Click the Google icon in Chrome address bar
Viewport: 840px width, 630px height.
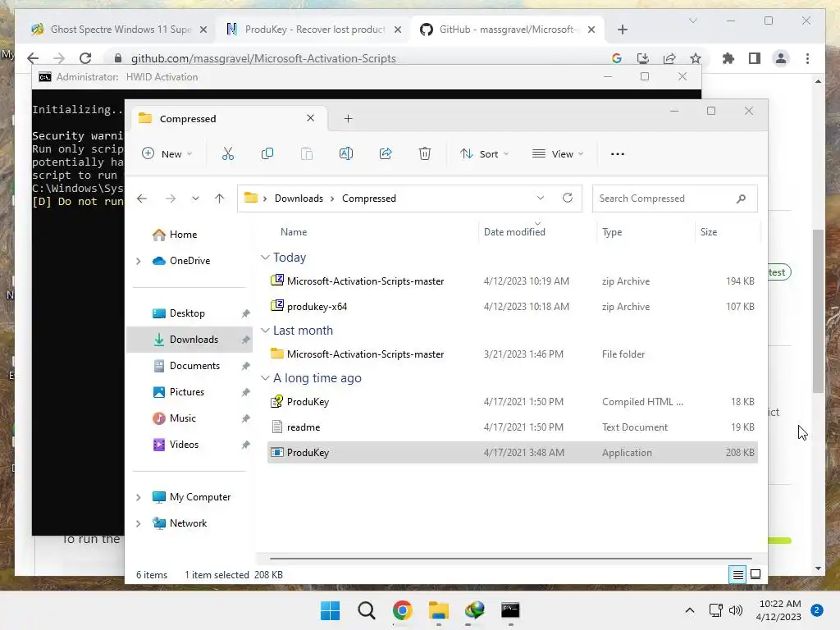click(x=617, y=58)
